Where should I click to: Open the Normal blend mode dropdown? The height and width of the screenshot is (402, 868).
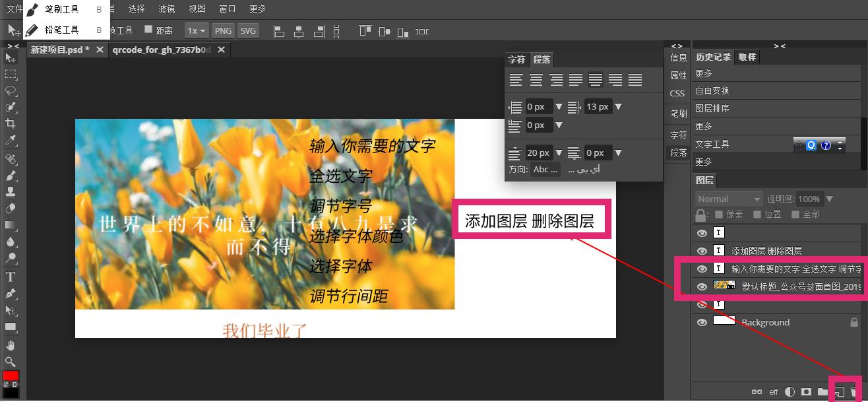(x=728, y=198)
